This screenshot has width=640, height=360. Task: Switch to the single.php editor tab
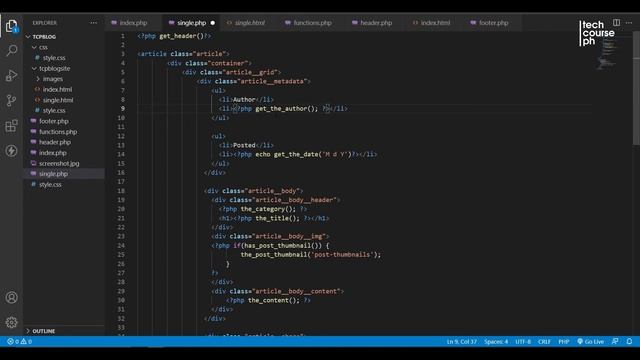[191, 23]
